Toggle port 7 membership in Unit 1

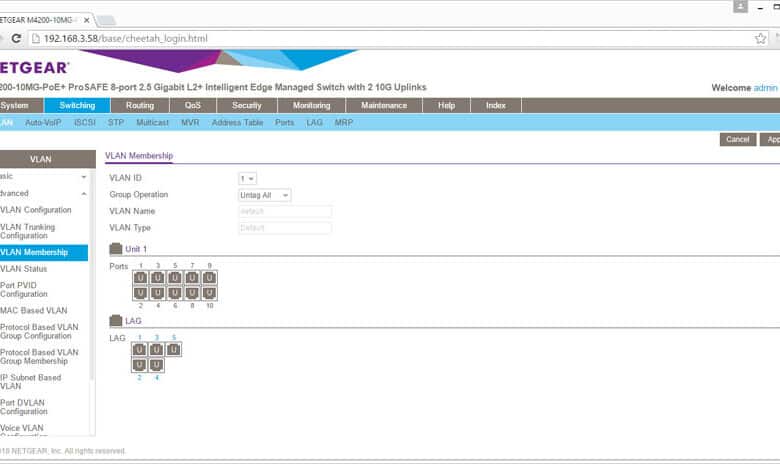[192, 278]
